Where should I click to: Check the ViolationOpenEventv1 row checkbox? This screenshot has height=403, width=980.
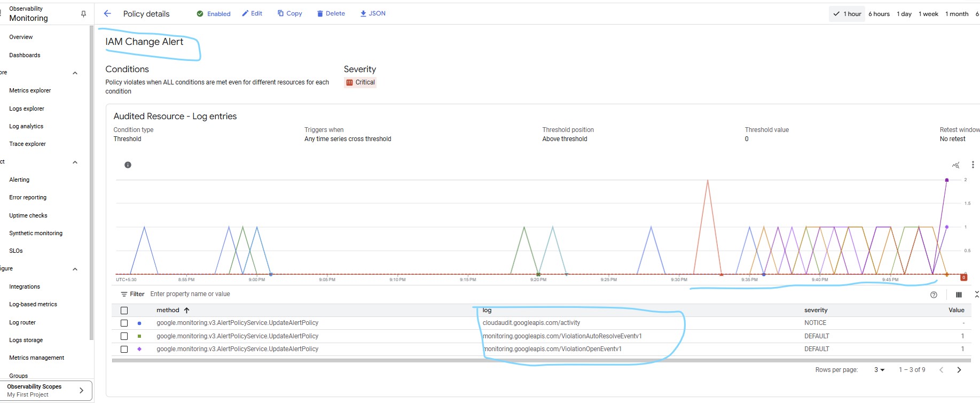point(124,349)
